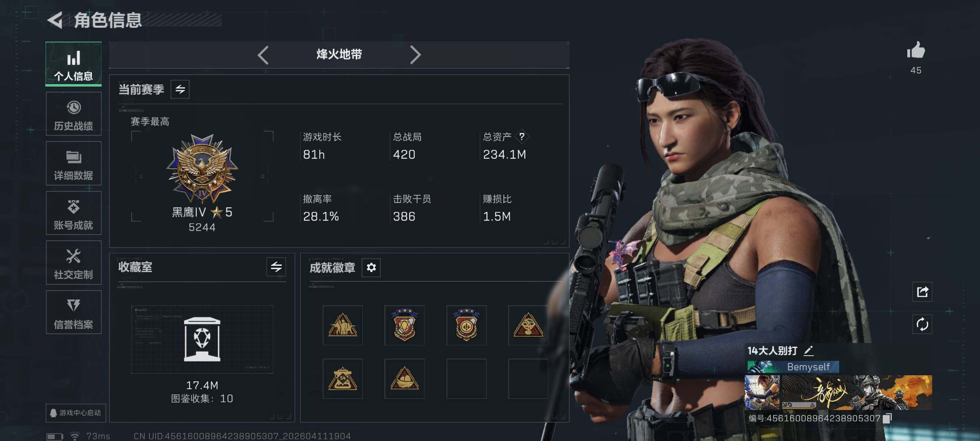The width and height of the screenshot is (980, 441).
Task: Give a thumbs-up like to this profile
Action: [x=916, y=51]
